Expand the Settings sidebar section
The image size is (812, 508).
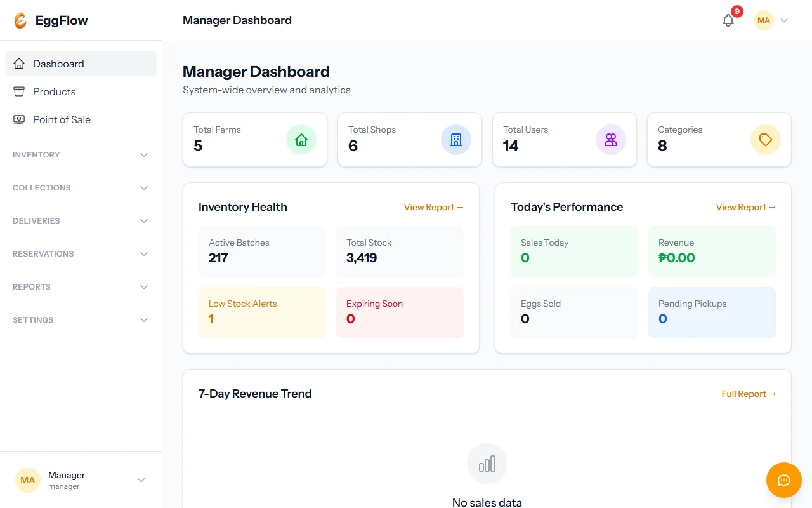pyautogui.click(x=81, y=320)
